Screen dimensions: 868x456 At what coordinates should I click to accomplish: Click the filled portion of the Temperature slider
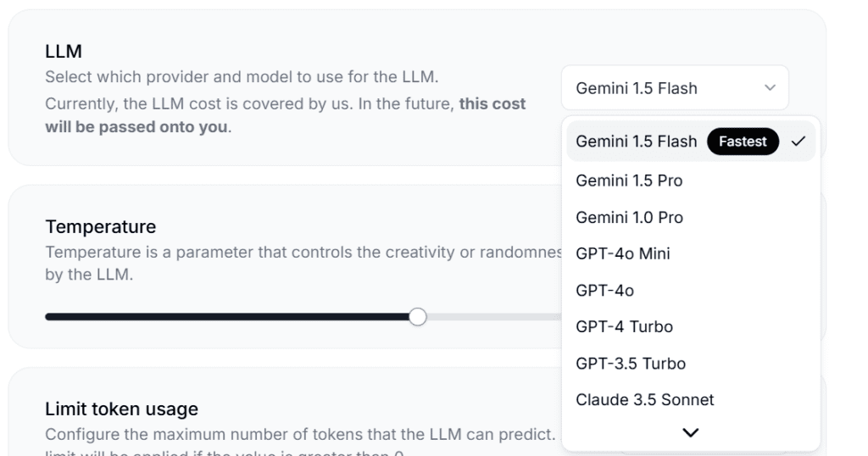point(229,317)
